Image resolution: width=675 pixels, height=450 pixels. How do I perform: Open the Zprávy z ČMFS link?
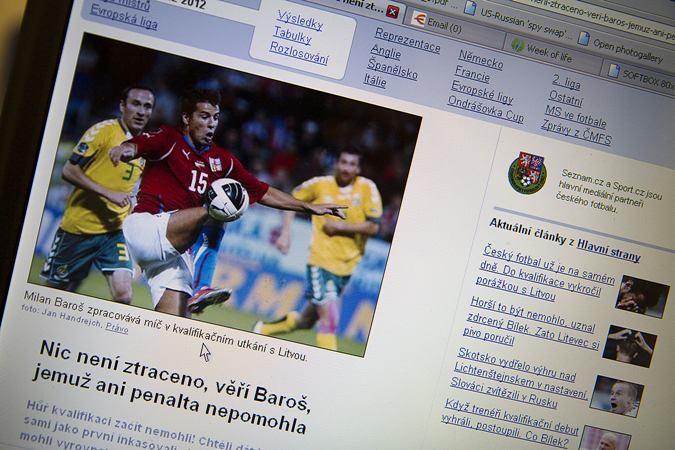coord(576,132)
